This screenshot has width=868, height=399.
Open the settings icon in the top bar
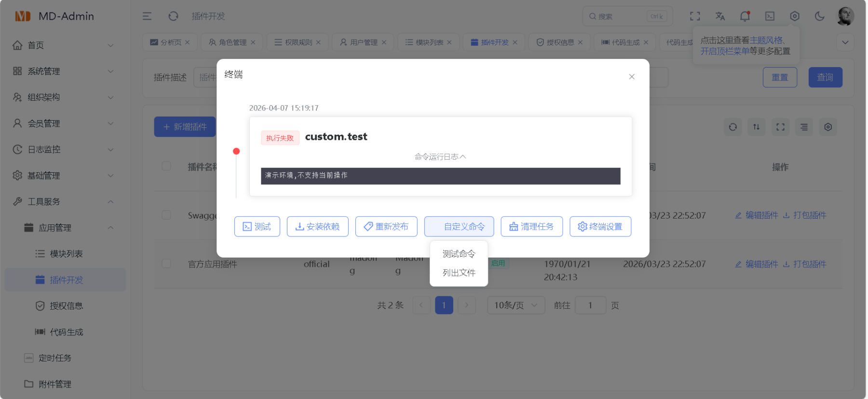point(795,16)
